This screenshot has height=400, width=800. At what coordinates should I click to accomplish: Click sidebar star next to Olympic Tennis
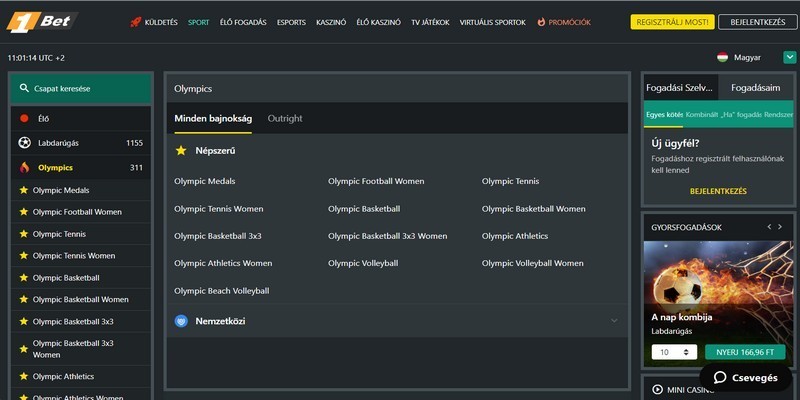(23, 234)
